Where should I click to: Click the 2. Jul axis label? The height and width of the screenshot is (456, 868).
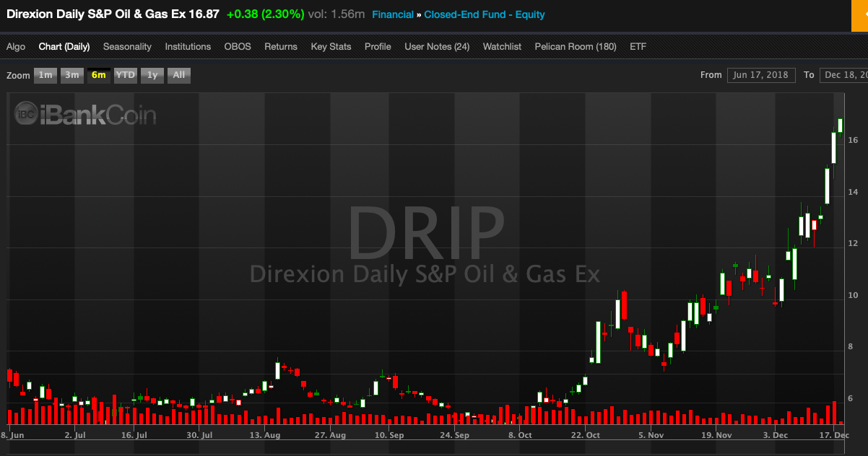(x=75, y=436)
